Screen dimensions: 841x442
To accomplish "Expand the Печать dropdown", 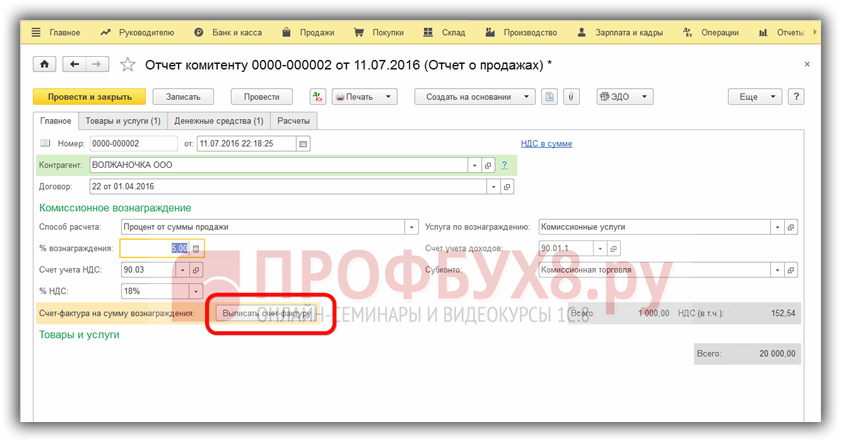I will pos(364,97).
